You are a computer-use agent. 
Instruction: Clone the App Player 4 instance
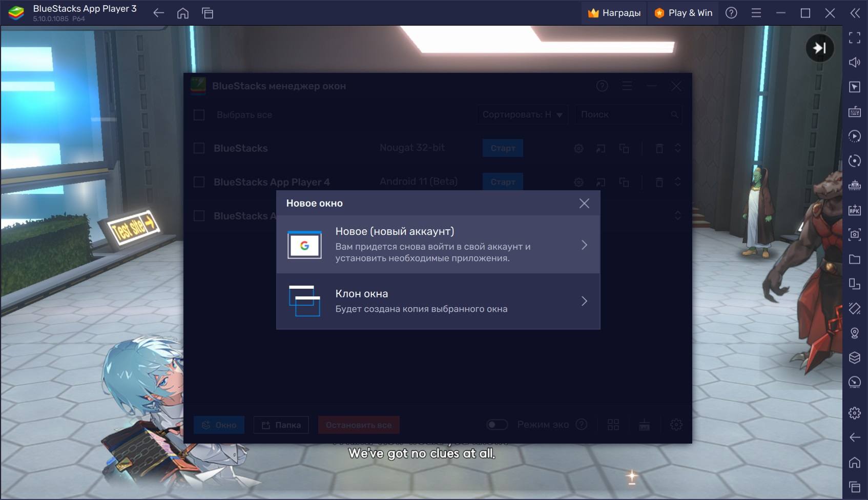pyautogui.click(x=624, y=182)
